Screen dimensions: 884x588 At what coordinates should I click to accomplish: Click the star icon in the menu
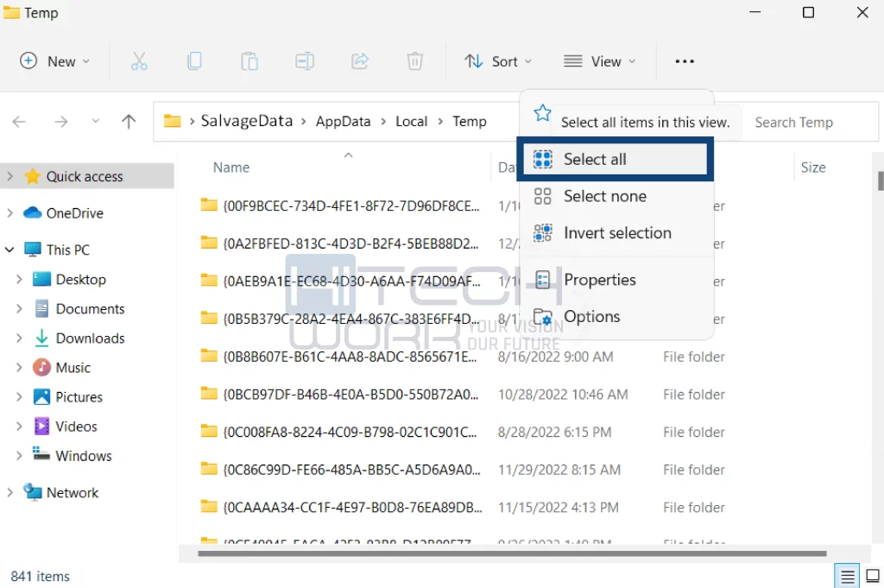point(542,113)
